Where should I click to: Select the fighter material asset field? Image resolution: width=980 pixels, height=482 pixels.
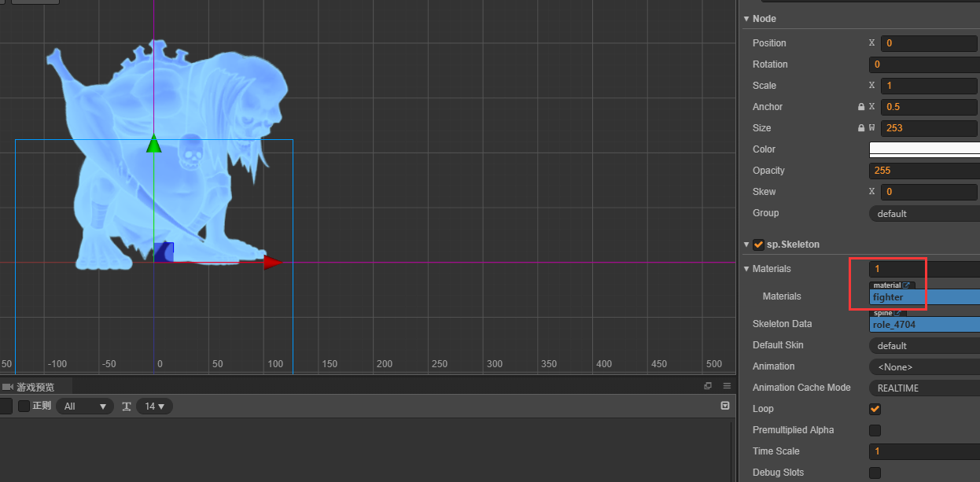pyautogui.click(x=924, y=297)
